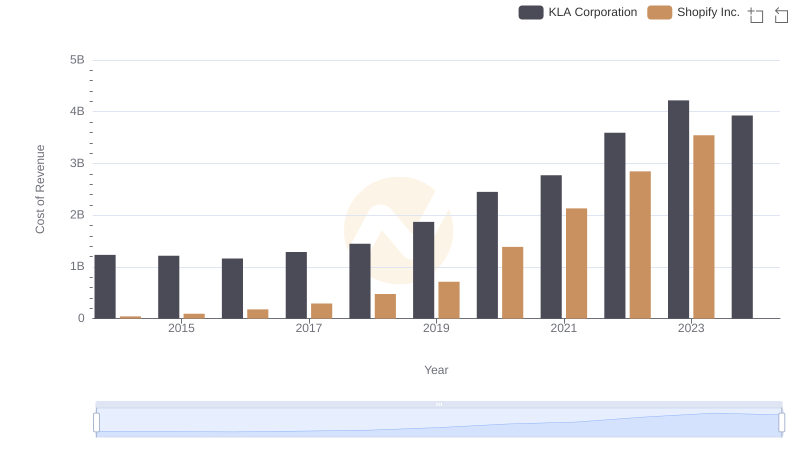Click the Shopify Inc. bar for 2017
800x461 pixels.
(321, 311)
